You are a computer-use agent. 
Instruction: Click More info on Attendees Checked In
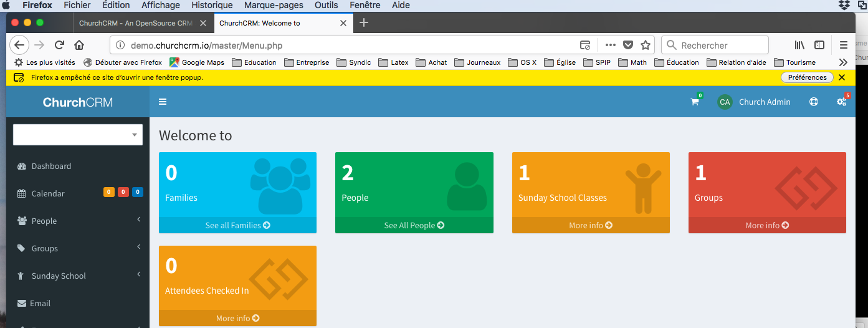(237, 318)
